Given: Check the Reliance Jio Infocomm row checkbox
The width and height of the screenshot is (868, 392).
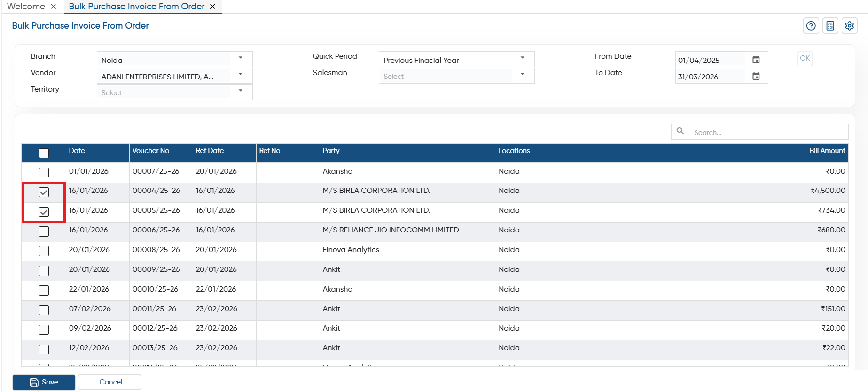Looking at the screenshot, I should pyautogui.click(x=44, y=231).
